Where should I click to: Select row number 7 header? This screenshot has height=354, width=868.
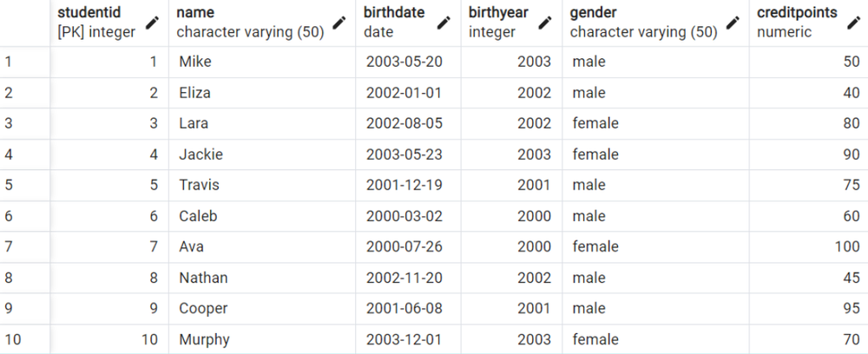click(25, 246)
